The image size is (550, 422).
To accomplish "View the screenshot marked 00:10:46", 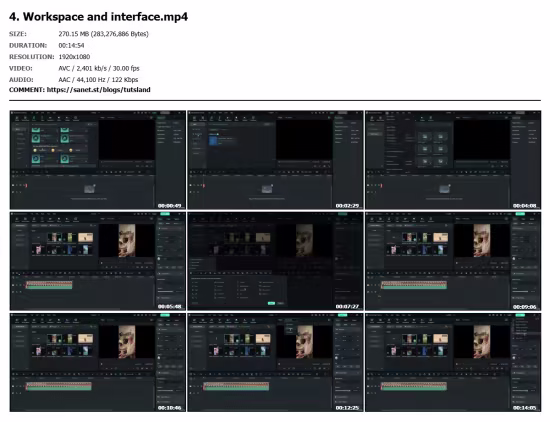I will pos(98,362).
